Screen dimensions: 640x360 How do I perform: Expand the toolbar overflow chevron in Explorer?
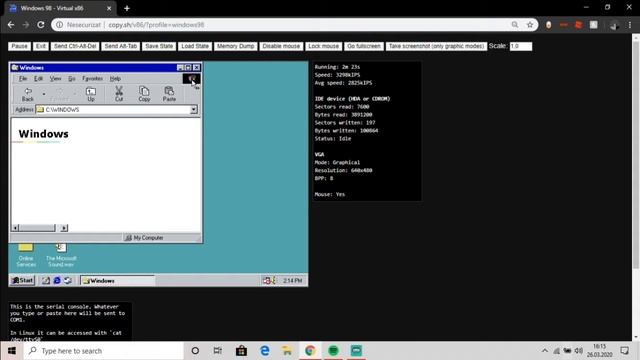pyautogui.click(x=196, y=88)
